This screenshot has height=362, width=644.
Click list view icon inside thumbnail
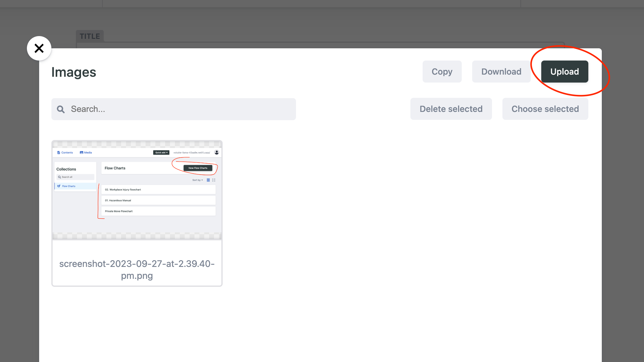208,180
